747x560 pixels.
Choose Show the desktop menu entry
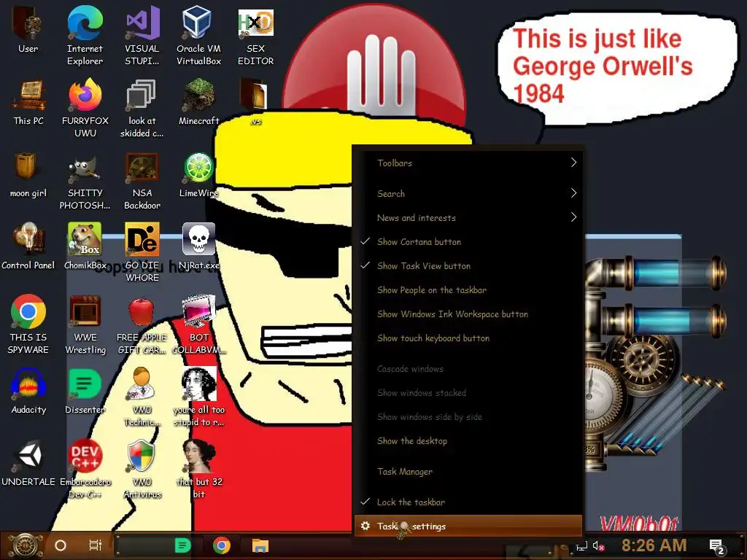click(x=468, y=441)
